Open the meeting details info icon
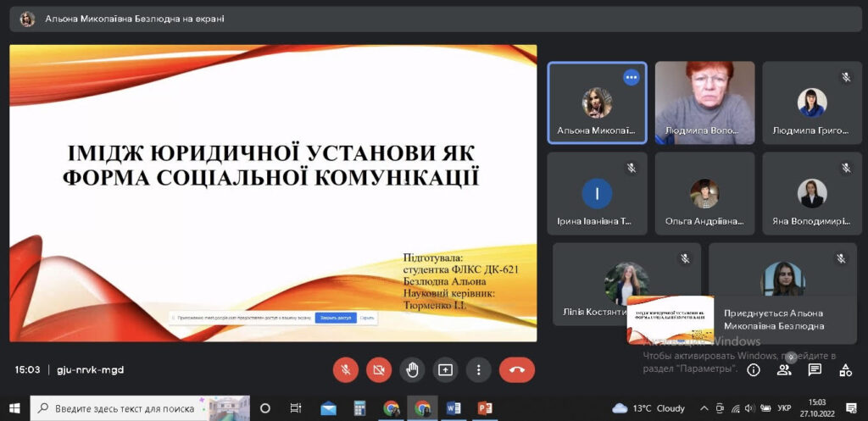This screenshot has width=868, height=421. click(x=754, y=370)
